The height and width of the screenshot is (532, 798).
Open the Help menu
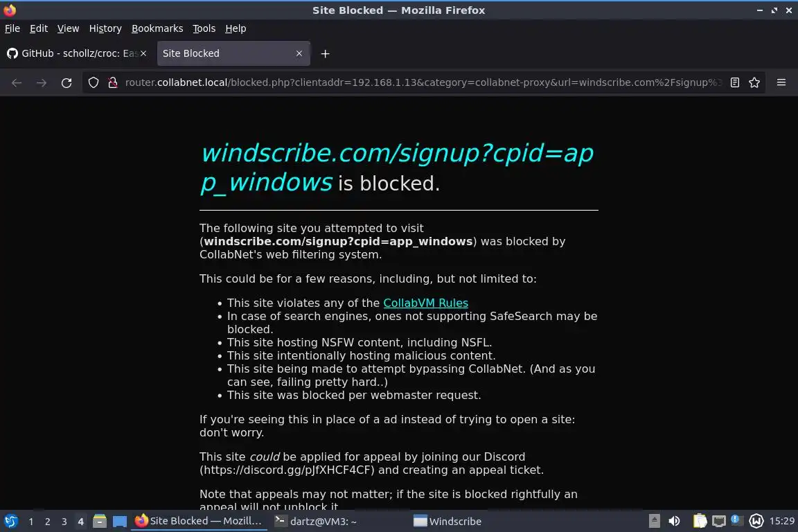point(236,28)
